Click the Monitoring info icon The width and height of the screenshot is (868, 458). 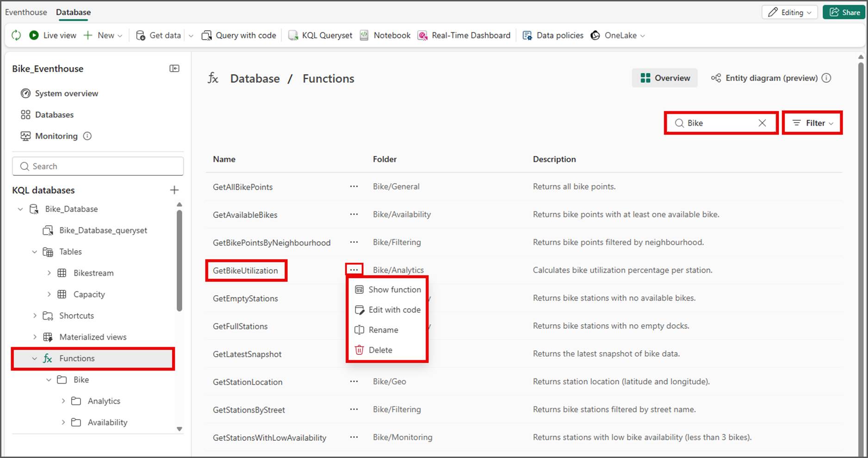pos(87,136)
